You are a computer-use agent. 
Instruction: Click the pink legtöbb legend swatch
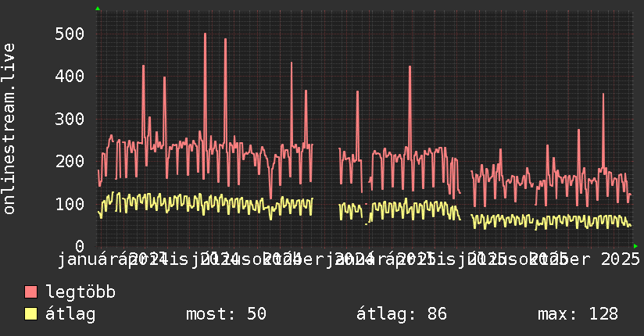30,291
